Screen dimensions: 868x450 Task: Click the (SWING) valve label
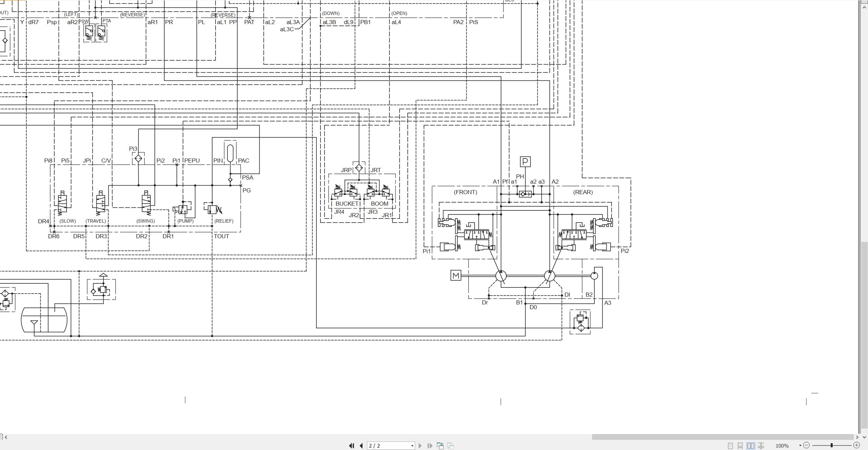pyautogui.click(x=146, y=221)
